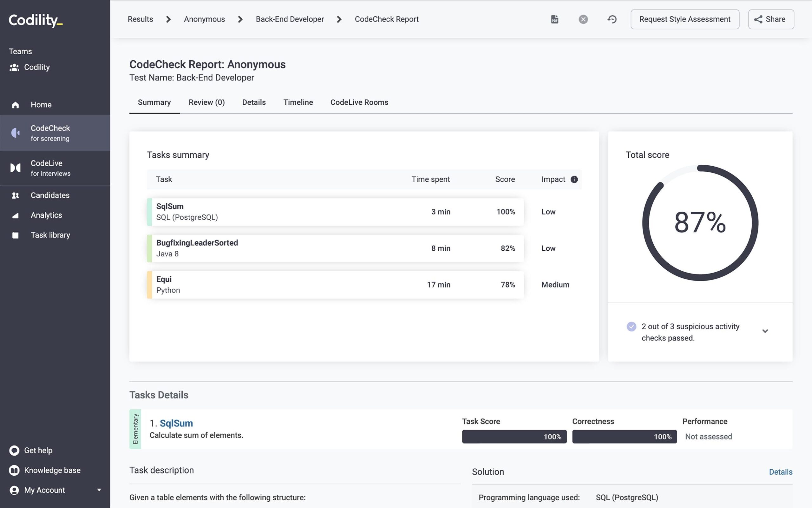The width and height of the screenshot is (812, 508).
Task: Click the cancel circle-x icon in header
Action: (583, 19)
